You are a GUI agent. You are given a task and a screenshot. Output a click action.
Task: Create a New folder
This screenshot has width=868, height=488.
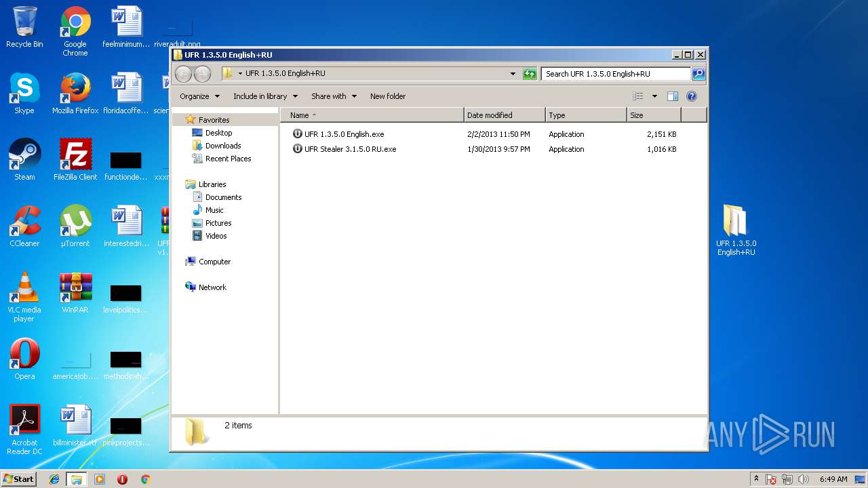388,96
